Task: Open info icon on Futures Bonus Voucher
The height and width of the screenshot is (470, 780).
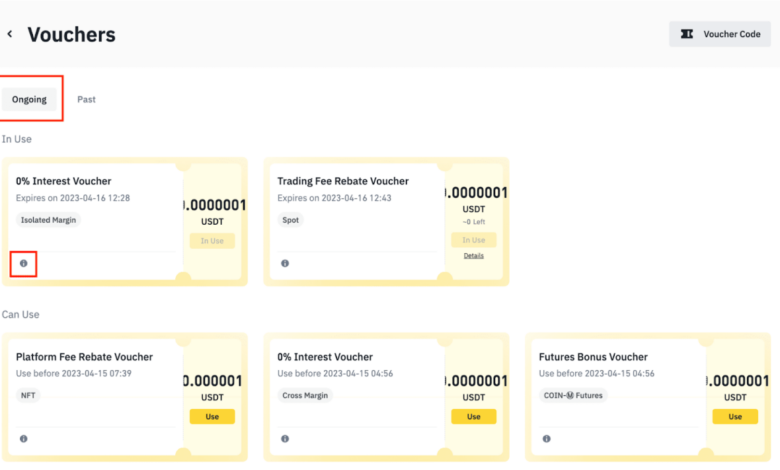Action: click(x=547, y=439)
